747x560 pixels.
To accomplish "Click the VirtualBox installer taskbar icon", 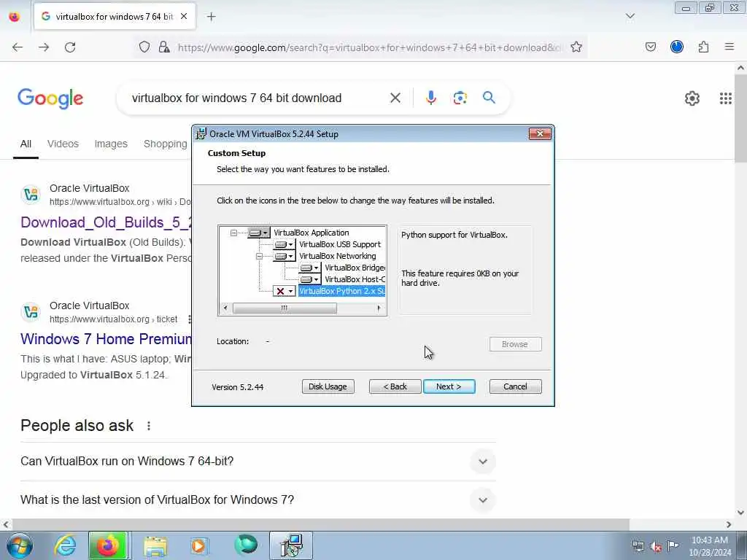I will pos(291,545).
